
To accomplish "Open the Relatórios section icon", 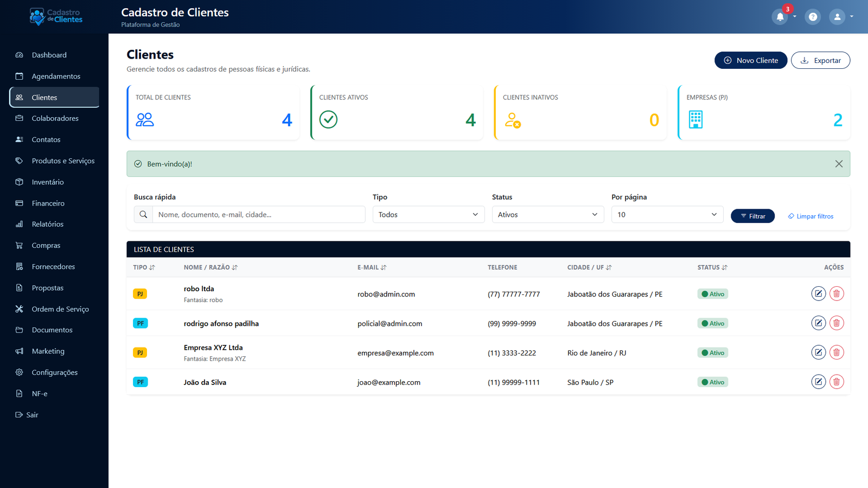I will 19,224.
